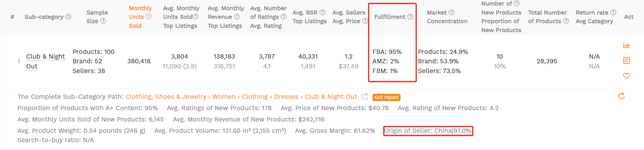Image resolution: width=644 pixels, height=150 pixels.
Task: Click help icon next to Market Concentration
Action: coord(451,12)
